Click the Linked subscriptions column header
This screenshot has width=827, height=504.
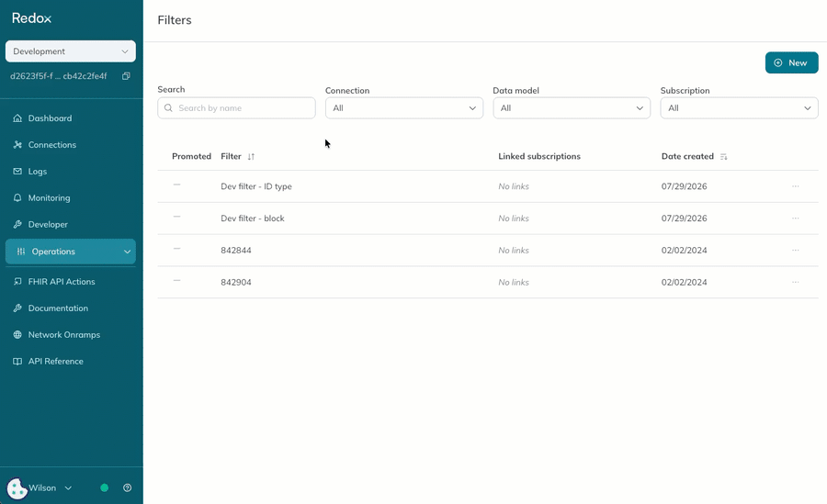539,156
